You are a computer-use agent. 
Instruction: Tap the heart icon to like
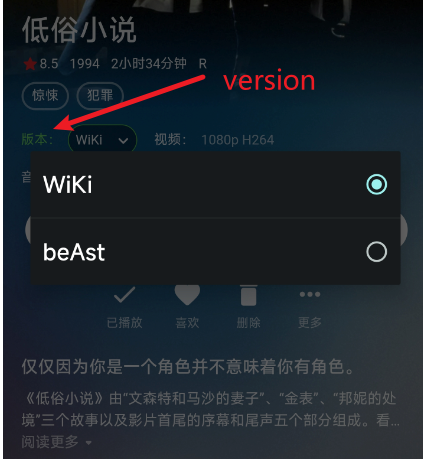point(187,295)
